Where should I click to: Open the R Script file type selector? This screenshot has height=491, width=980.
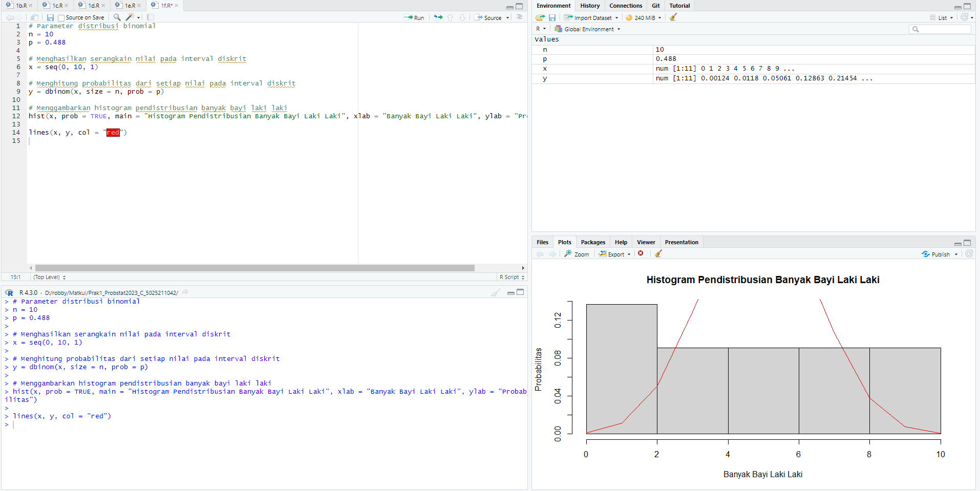coord(512,277)
